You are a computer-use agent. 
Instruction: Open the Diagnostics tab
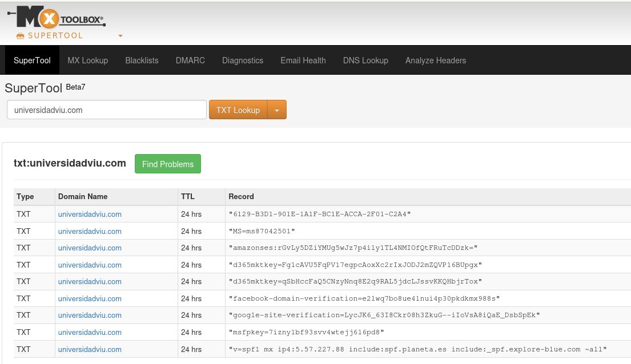coord(243,60)
